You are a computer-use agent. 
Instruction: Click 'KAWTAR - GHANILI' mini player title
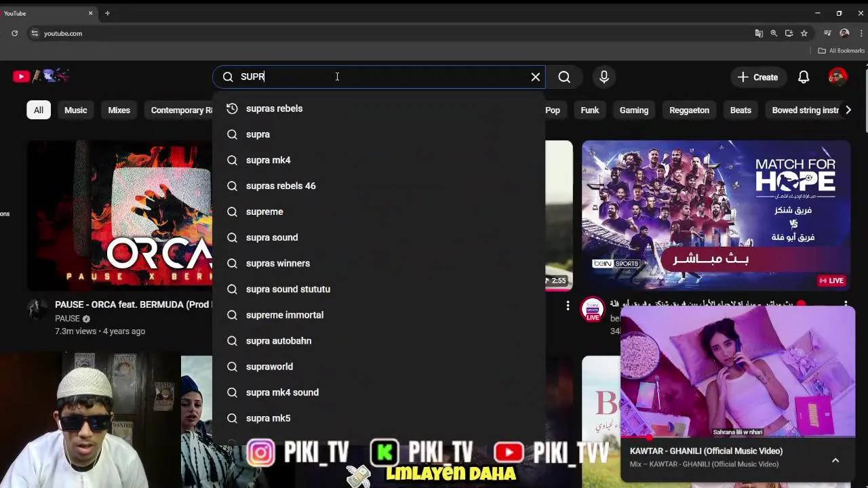pos(706,451)
